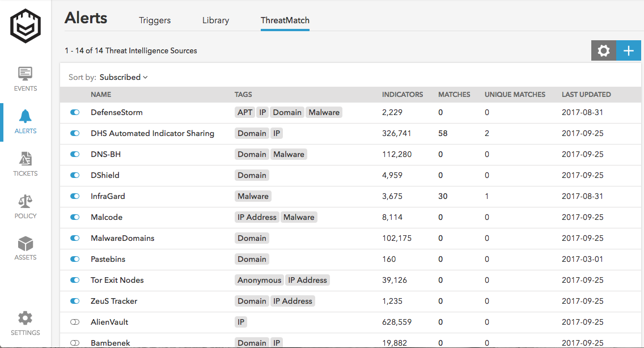Switch to the Library tab
Image resolution: width=644 pixels, height=348 pixels.
[x=215, y=20]
